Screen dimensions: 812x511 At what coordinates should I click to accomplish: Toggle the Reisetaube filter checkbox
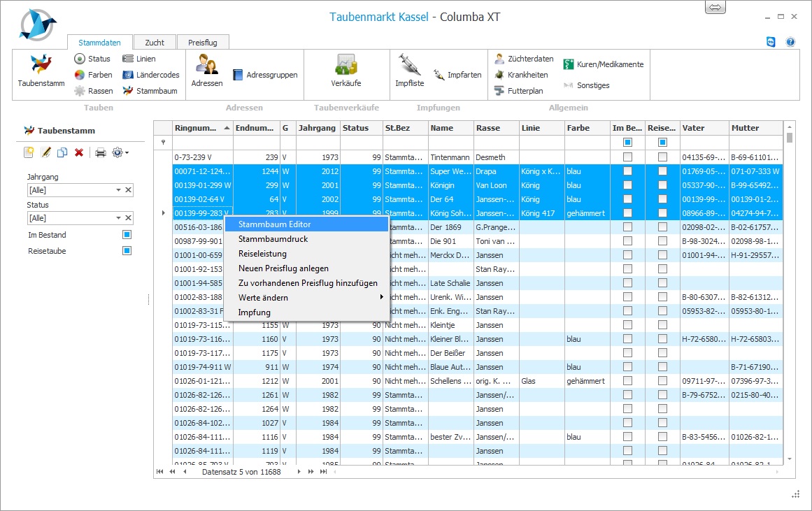[127, 251]
